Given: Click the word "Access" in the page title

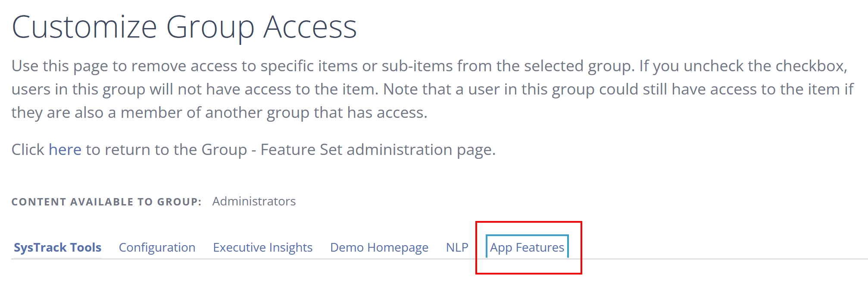Looking at the screenshot, I should coord(310,27).
